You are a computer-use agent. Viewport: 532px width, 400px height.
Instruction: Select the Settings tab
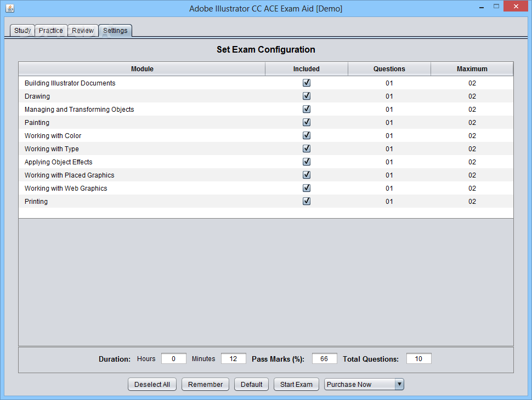[x=115, y=31]
